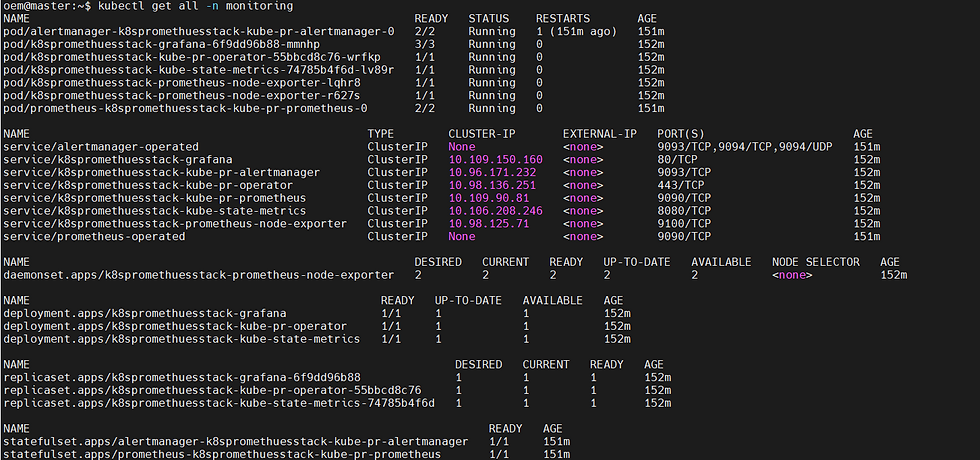Viewport: 980px width, 460px height.
Task: Click the '1 (151m ago)' restarts value
Action: (x=576, y=31)
